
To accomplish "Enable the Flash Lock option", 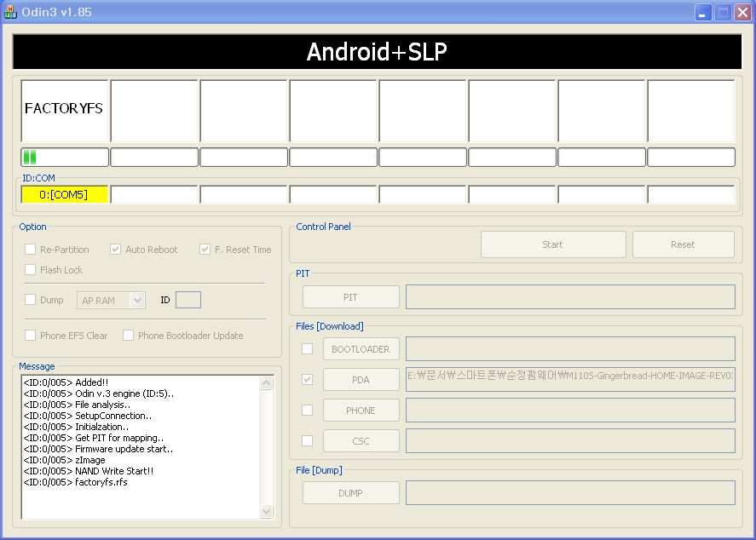I will 31,270.
